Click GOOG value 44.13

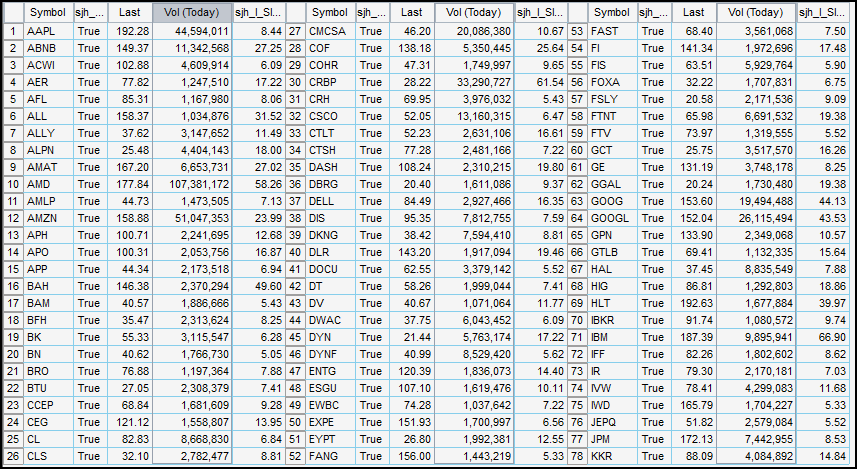click(x=823, y=201)
